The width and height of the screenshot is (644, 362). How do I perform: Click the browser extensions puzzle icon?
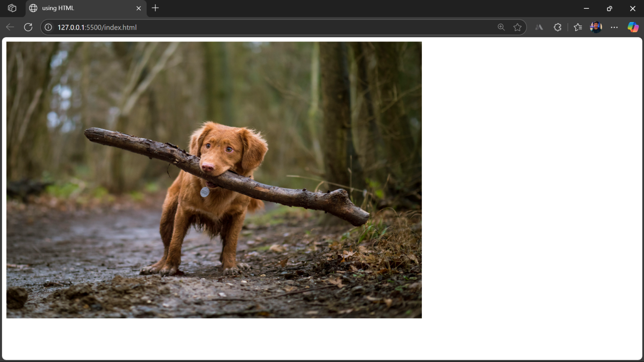pos(558,27)
